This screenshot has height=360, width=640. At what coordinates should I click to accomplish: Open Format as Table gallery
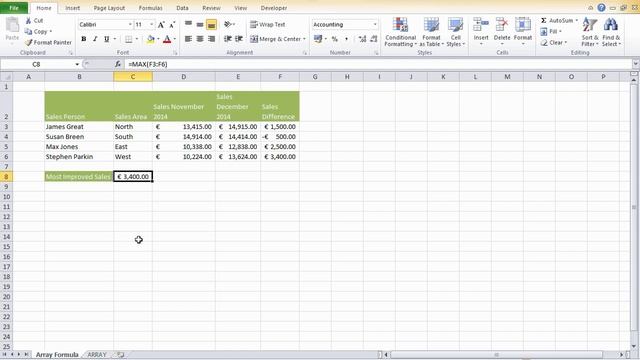coord(431,32)
